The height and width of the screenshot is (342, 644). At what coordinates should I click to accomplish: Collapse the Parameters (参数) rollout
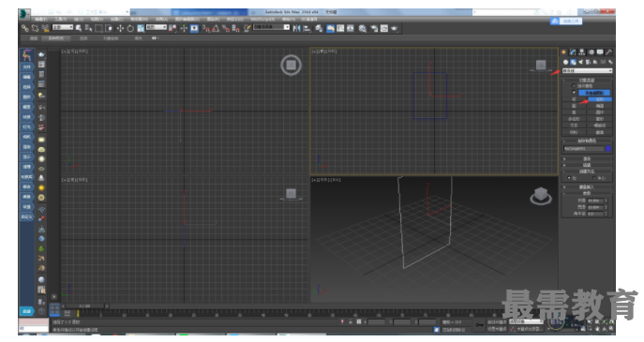click(588, 193)
